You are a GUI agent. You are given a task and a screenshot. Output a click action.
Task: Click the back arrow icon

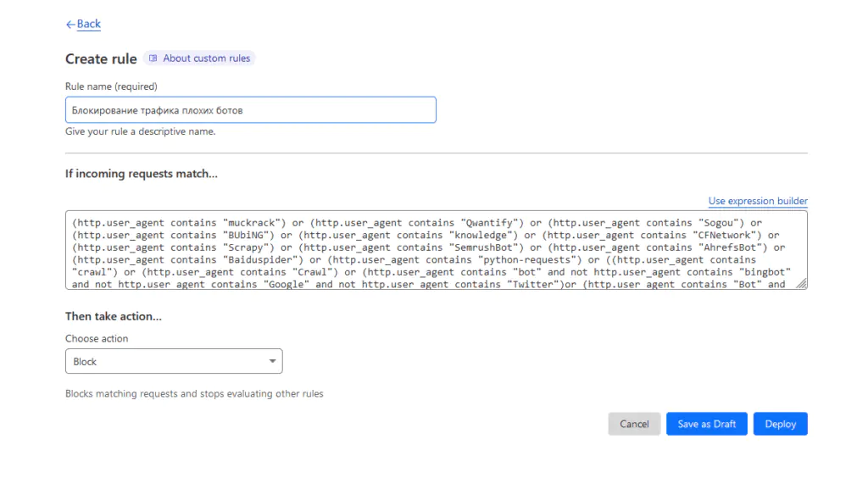70,25
